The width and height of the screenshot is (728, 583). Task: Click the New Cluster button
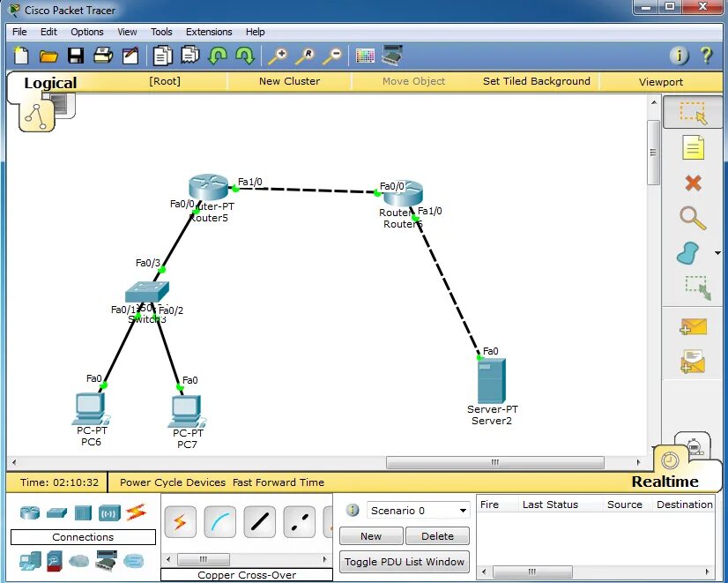click(289, 81)
